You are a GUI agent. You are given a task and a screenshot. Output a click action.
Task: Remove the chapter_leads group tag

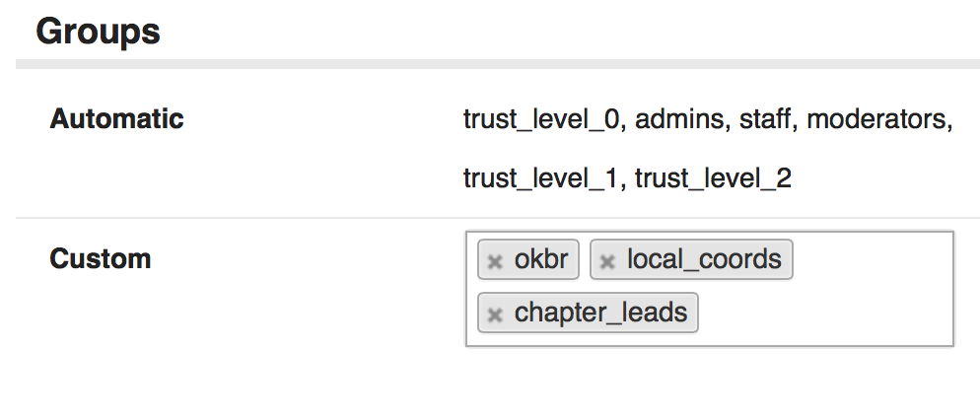click(495, 315)
